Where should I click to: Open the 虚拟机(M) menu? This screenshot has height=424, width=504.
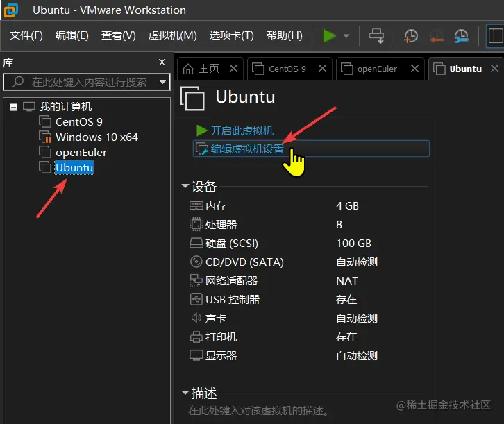[x=172, y=35]
